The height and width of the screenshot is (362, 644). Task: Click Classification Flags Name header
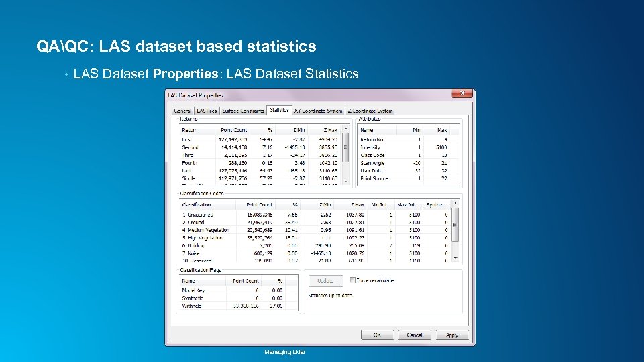[203, 281]
